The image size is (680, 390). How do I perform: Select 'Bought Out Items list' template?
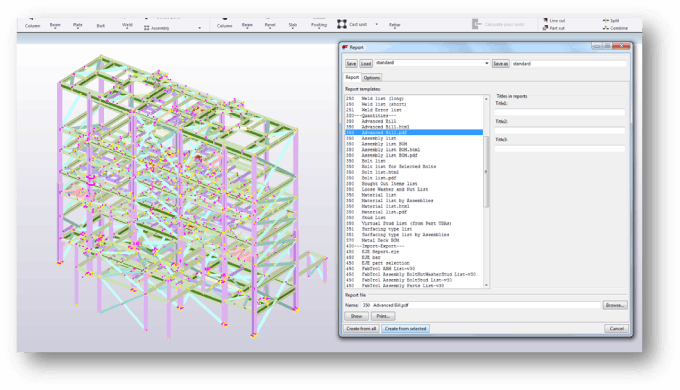pos(414,184)
